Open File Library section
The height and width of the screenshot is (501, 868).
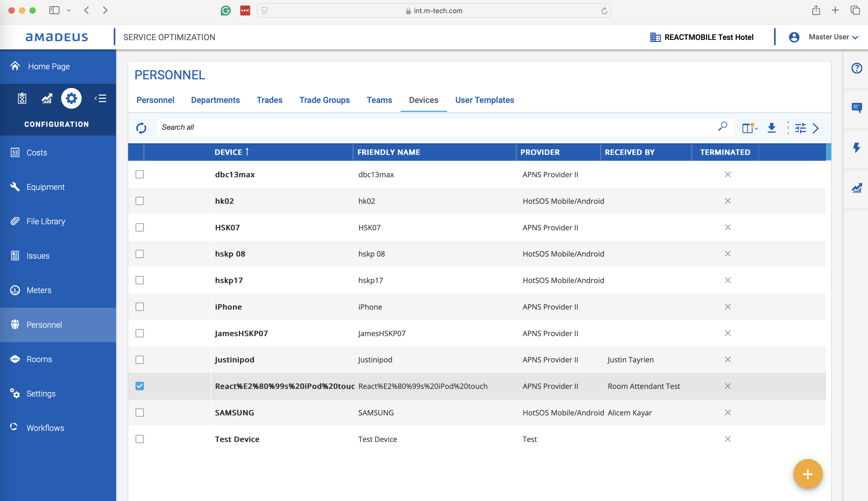(58, 221)
